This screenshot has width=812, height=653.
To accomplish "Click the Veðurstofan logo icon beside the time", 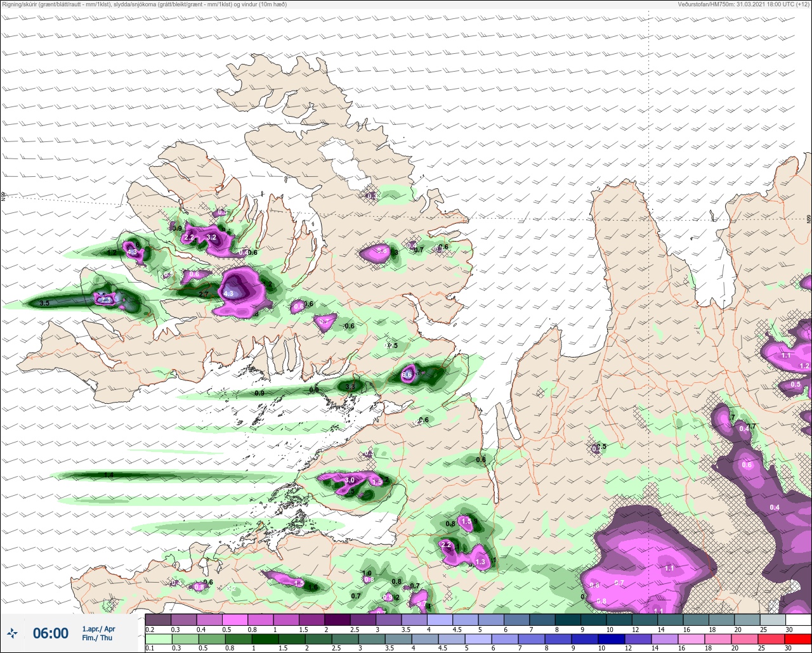I will click(12, 633).
